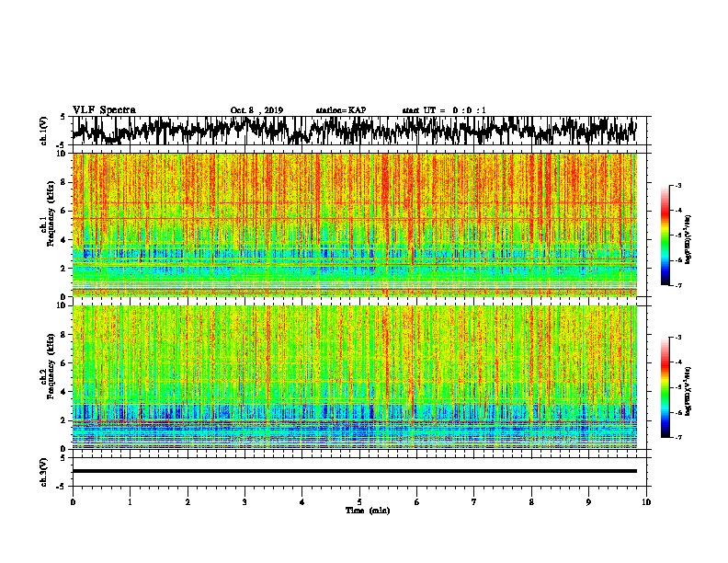Click the time axis tick label "4"
This screenshot has height=563, width=728.
tap(302, 501)
